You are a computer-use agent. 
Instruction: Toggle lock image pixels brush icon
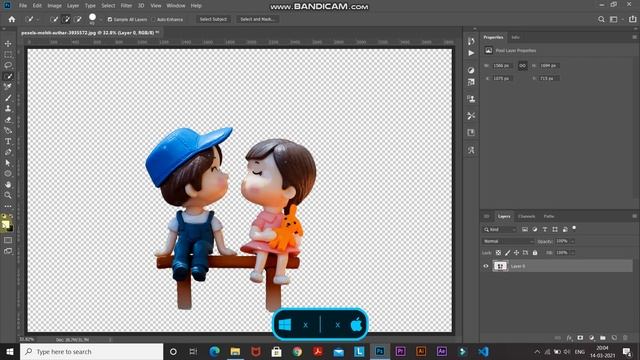[507, 253]
